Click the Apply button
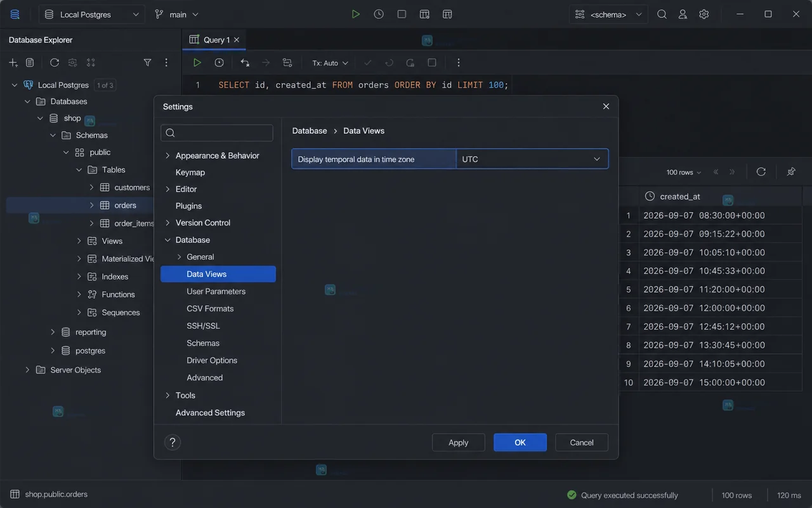The image size is (812, 508). point(458,443)
